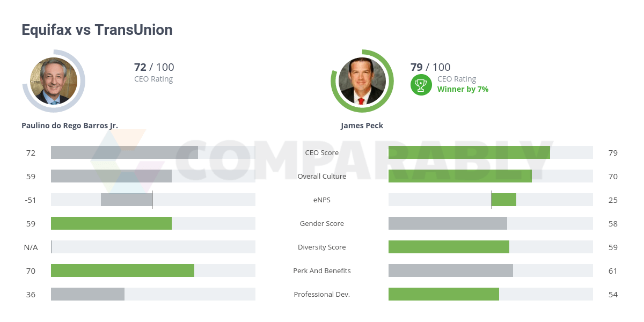Click James Peck's CEO photo
This screenshot has height=322, width=644.
click(362, 81)
